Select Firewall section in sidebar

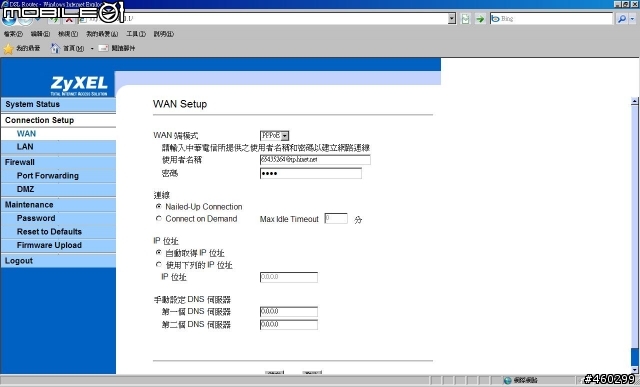[x=58, y=162]
